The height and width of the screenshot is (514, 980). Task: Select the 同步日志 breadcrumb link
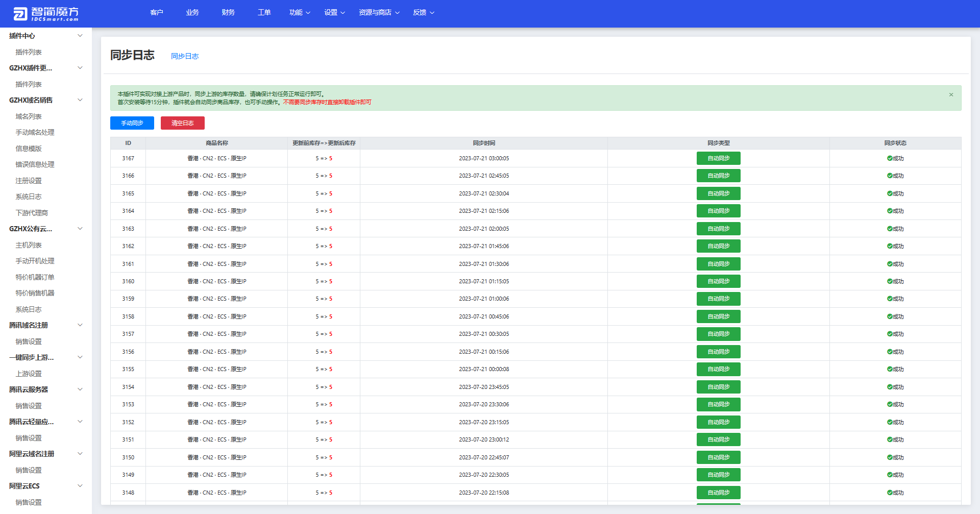[185, 56]
